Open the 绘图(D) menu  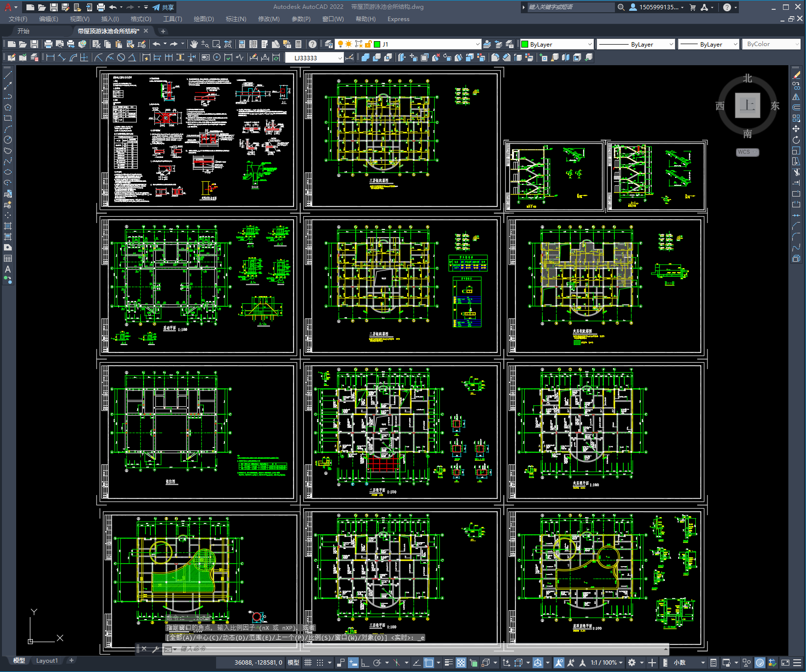(204, 19)
